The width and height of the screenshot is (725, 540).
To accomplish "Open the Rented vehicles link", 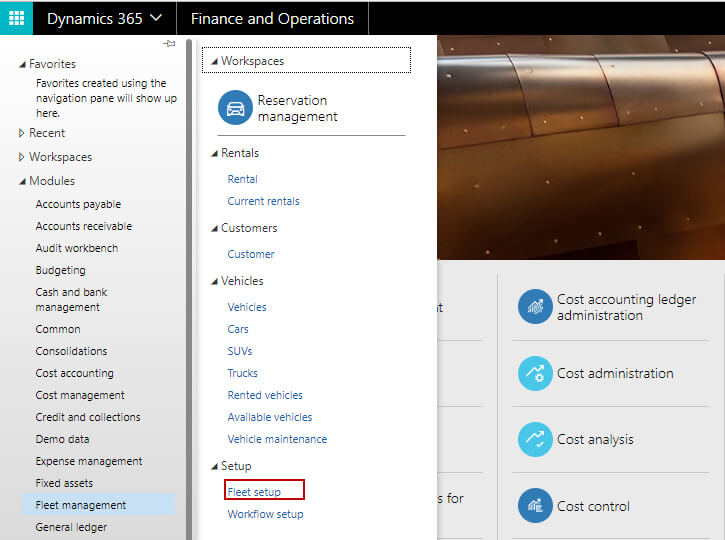I will tap(264, 395).
